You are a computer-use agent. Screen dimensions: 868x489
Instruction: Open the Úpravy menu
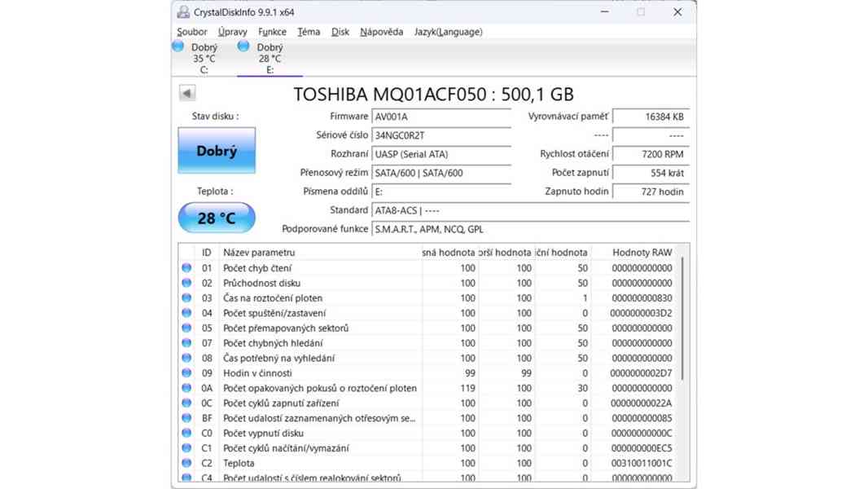233,32
